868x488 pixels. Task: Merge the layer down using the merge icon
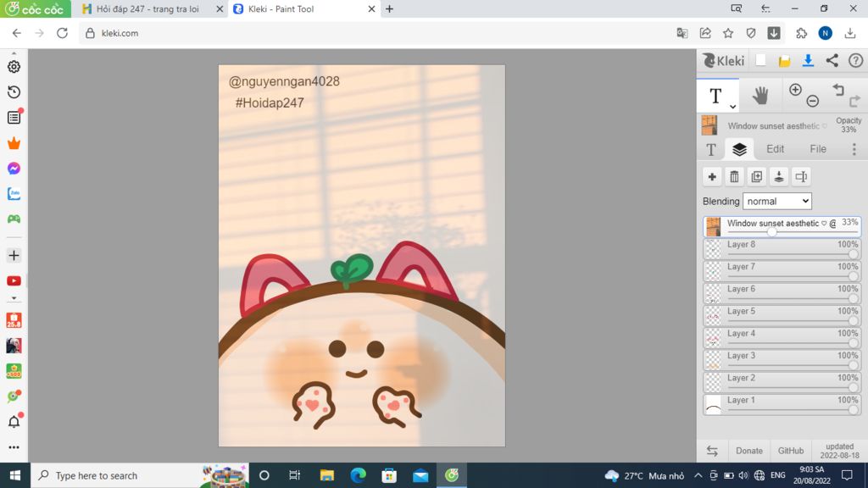click(778, 176)
